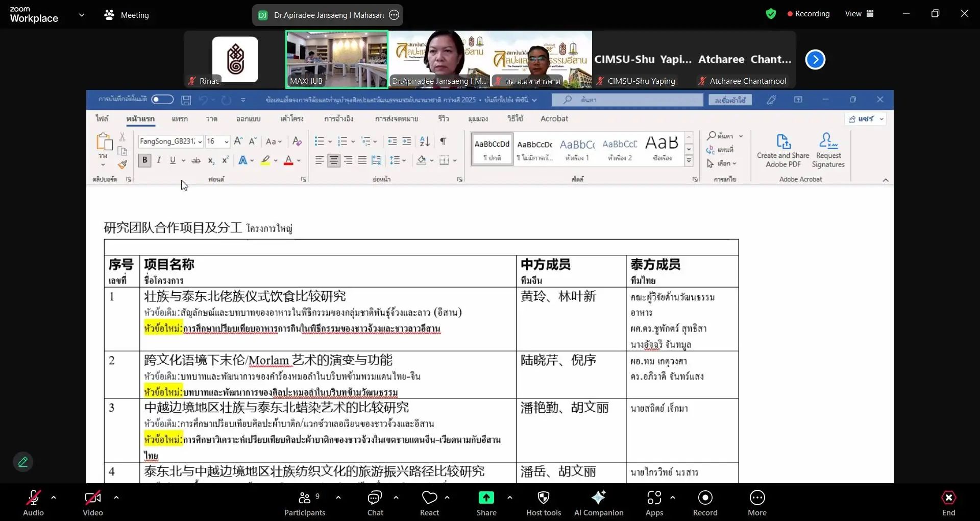Switch to the Acrobat ribbon tab
The height and width of the screenshot is (521, 980).
click(554, 119)
